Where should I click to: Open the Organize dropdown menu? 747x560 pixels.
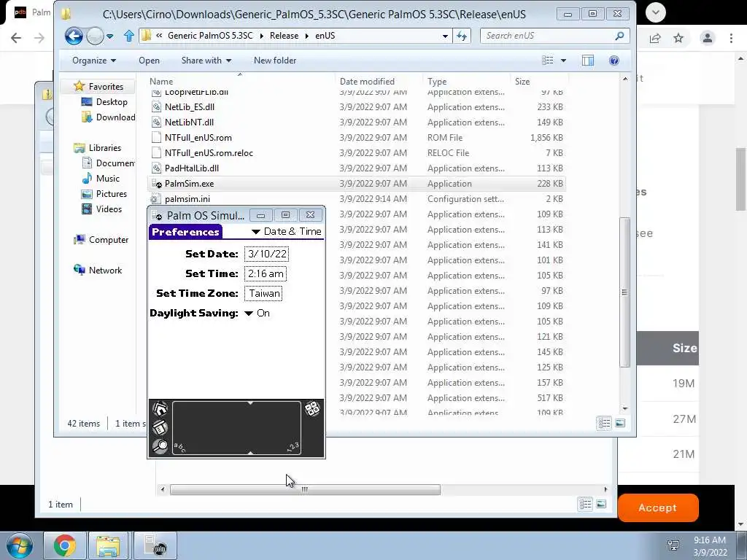coord(94,61)
